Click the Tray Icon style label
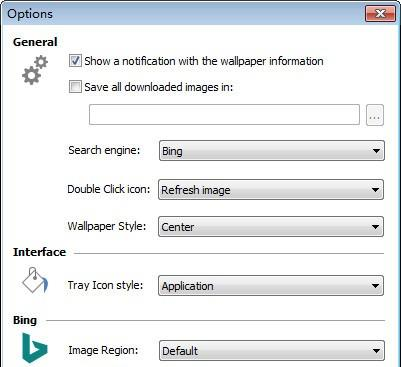The height and width of the screenshot is (367, 401). coord(105,285)
